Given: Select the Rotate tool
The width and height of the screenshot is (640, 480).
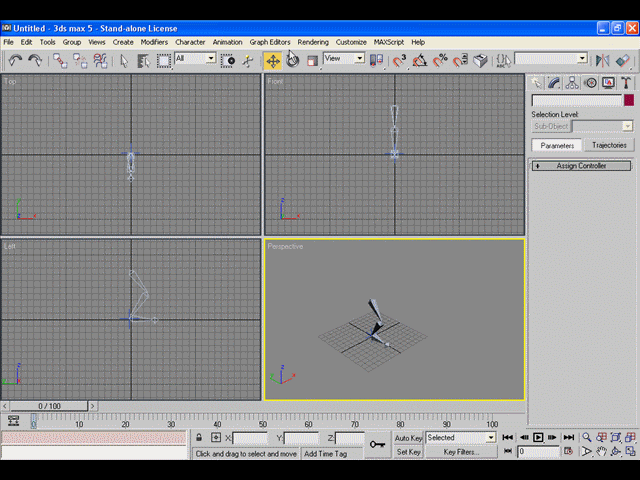Looking at the screenshot, I should (293, 61).
